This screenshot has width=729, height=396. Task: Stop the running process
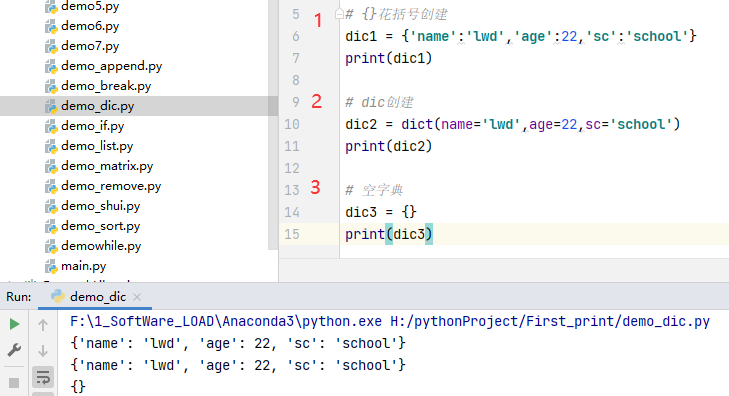pyautogui.click(x=14, y=383)
